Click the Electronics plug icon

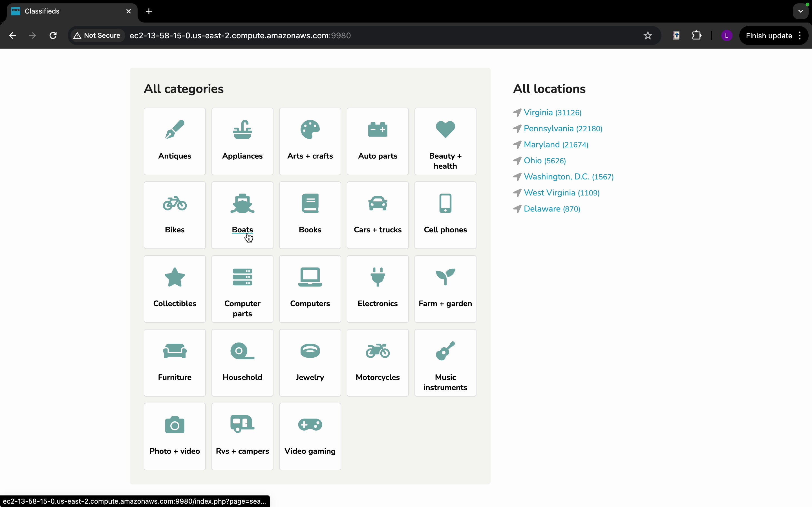pos(378,277)
